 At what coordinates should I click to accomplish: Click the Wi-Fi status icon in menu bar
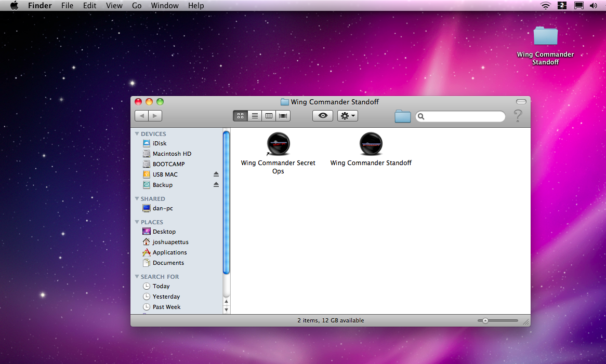tap(545, 6)
